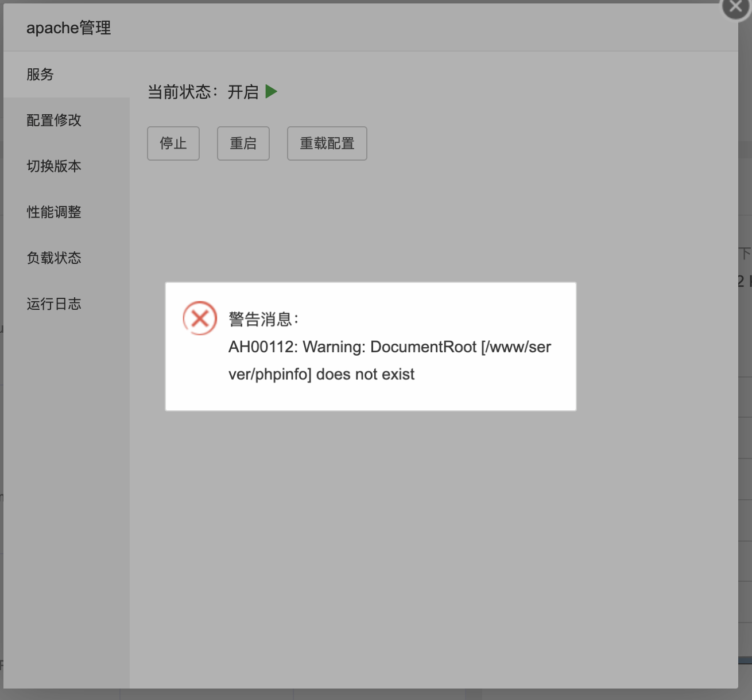Click the 重启 button

[243, 143]
